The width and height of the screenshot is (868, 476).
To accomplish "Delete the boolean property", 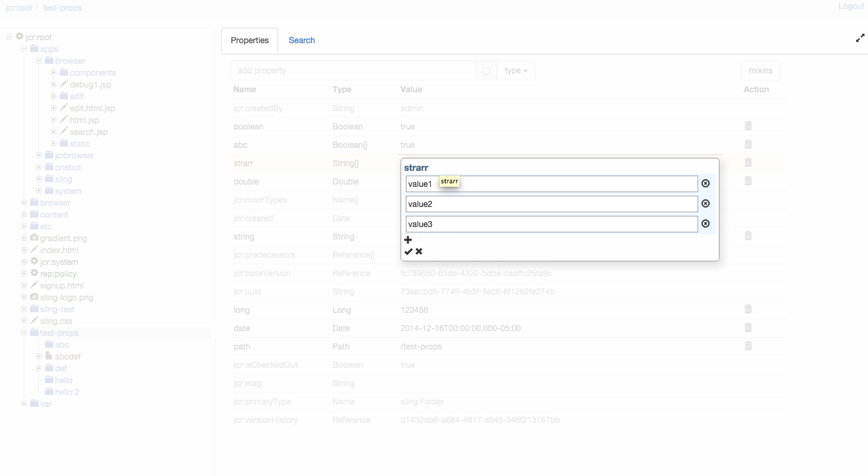I will point(748,125).
